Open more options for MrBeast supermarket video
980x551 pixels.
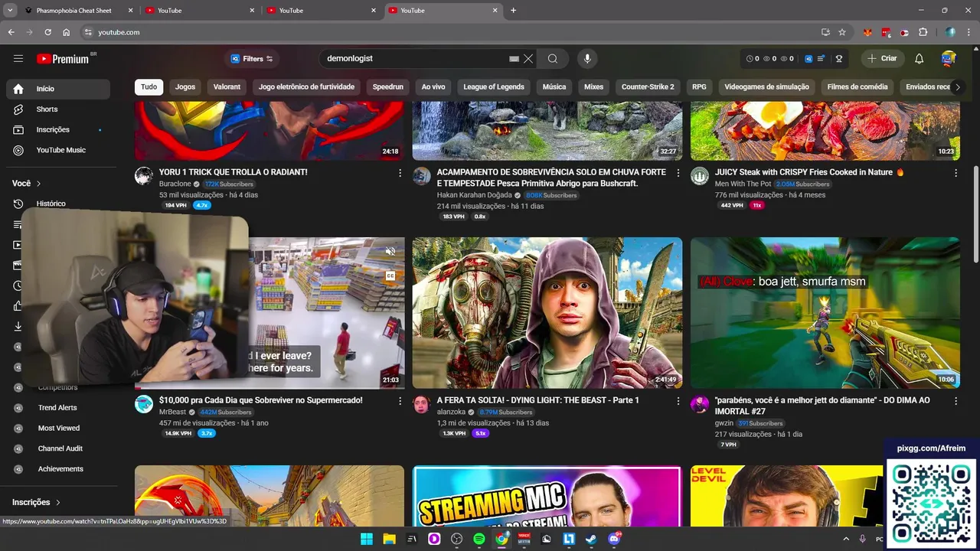400,401
